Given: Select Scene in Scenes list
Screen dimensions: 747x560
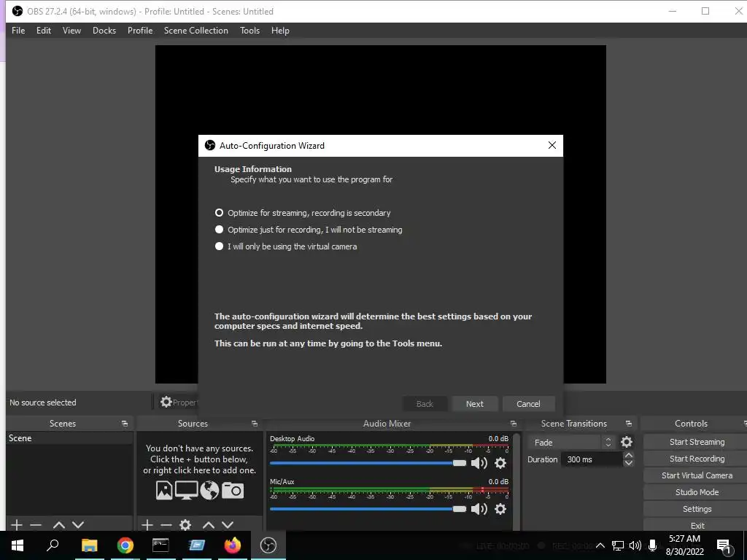Looking at the screenshot, I should tap(69, 438).
